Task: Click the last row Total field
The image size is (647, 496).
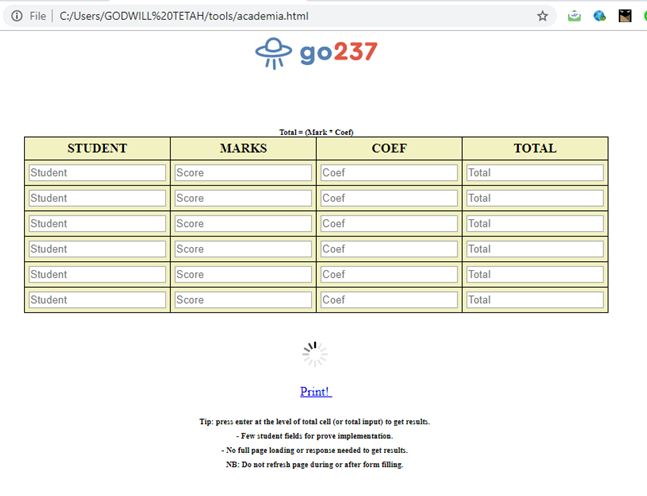Action: click(535, 300)
